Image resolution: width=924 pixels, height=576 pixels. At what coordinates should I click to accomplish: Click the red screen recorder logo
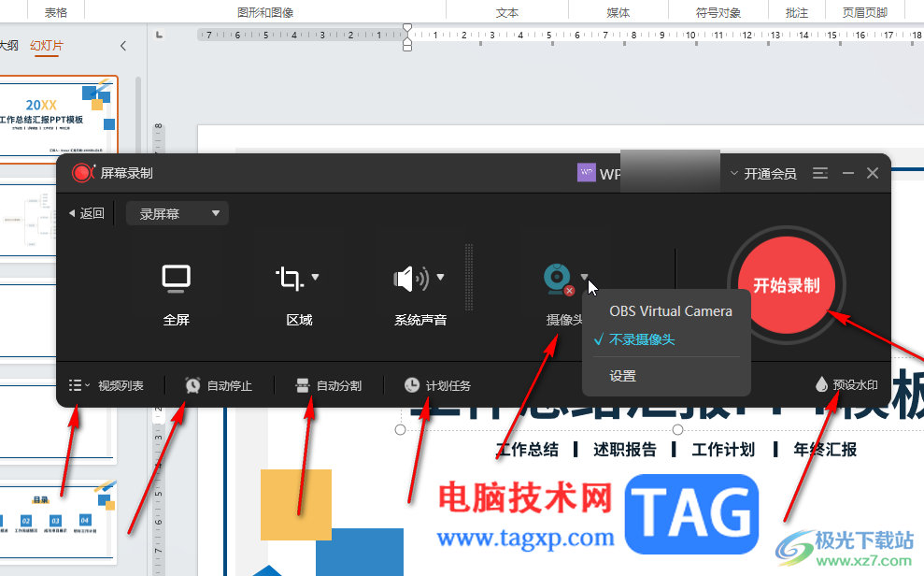coord(82,173)
